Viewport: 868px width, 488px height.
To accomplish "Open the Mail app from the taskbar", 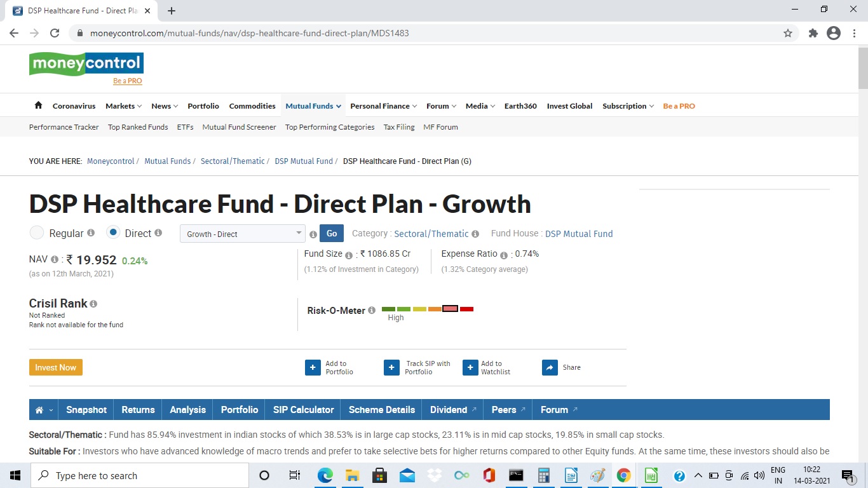I will (x=407, y=475).
